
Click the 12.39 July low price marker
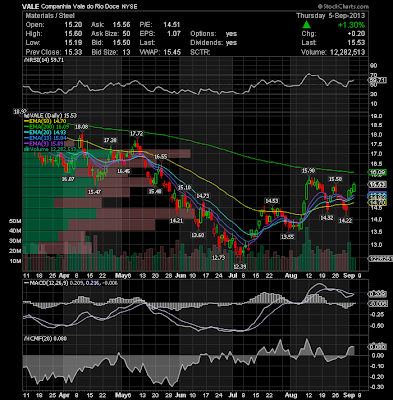point(240,266)
